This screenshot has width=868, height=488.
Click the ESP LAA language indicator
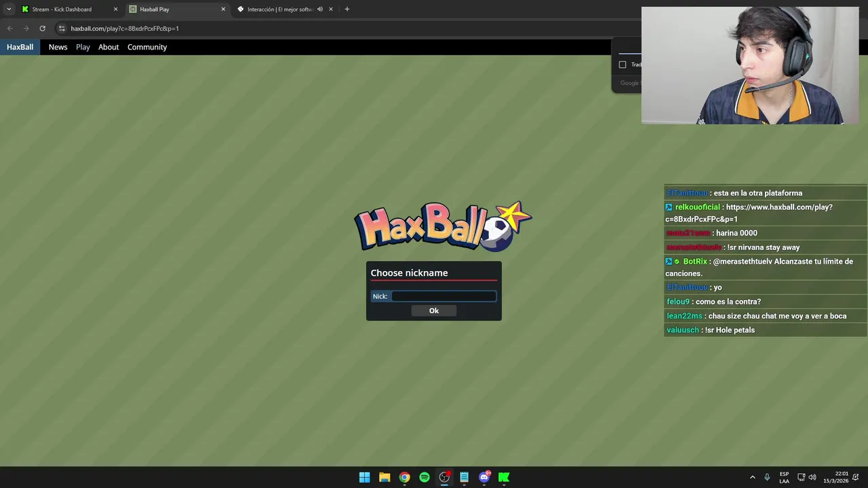pos(784,477)
